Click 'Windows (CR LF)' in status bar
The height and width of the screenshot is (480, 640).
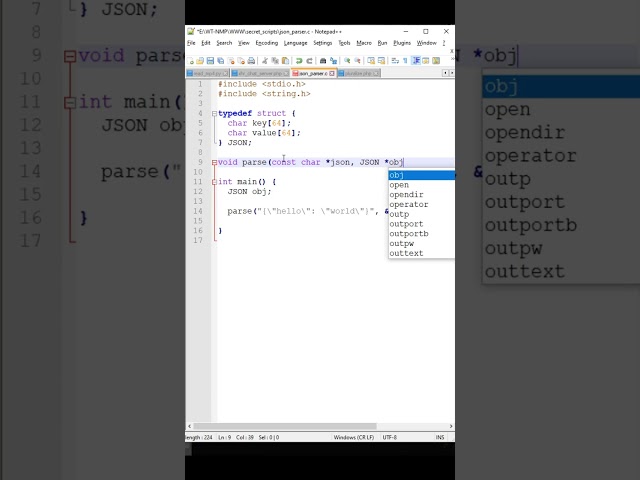(353, 437)
